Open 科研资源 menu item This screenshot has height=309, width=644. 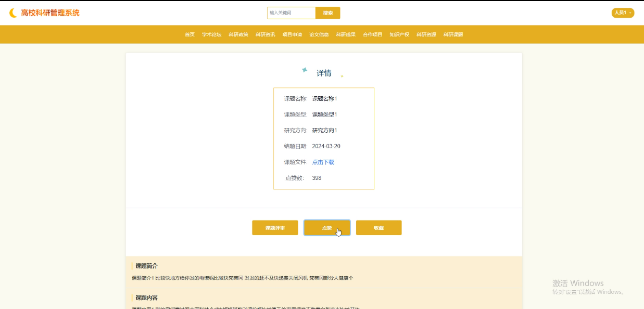tap(426, 34)
